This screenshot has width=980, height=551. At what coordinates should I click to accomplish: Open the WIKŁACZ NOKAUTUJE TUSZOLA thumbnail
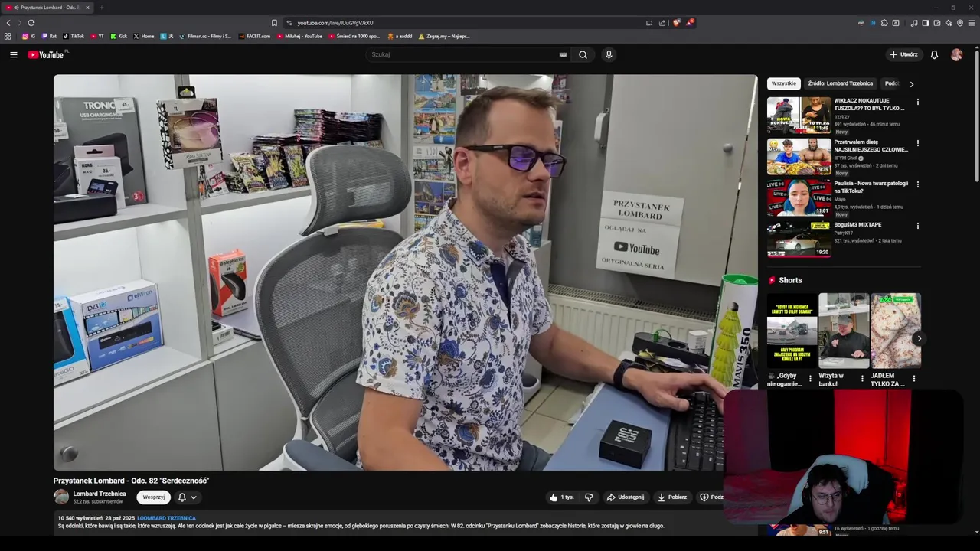point(799,115)
